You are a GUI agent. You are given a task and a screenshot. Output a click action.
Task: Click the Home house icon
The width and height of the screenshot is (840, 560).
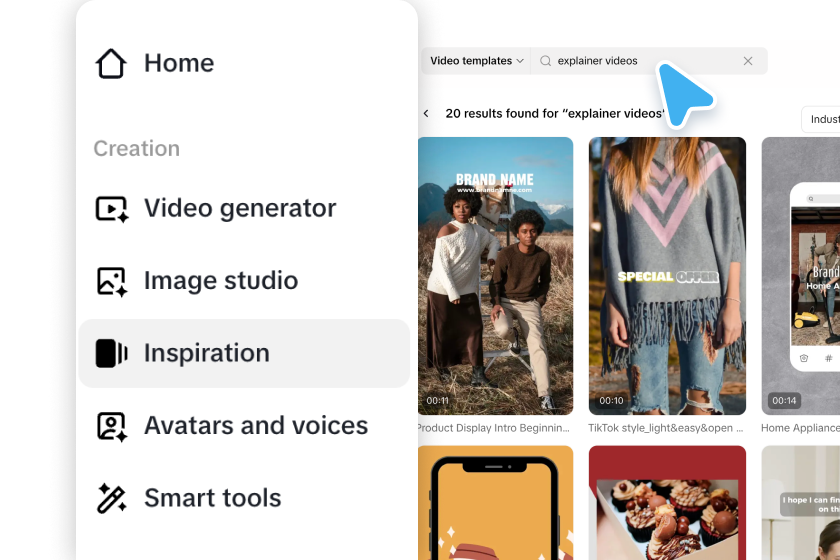[x=111, y=63]
